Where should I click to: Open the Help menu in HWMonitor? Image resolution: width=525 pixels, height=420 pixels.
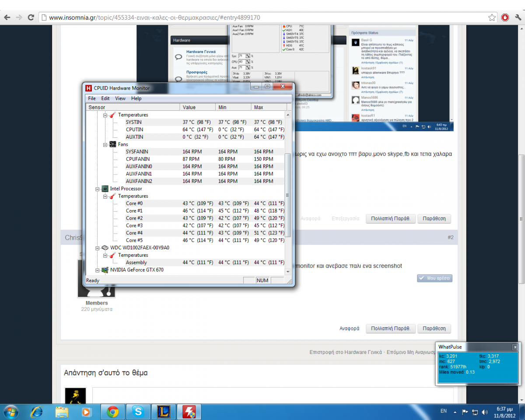click(136, 98)
